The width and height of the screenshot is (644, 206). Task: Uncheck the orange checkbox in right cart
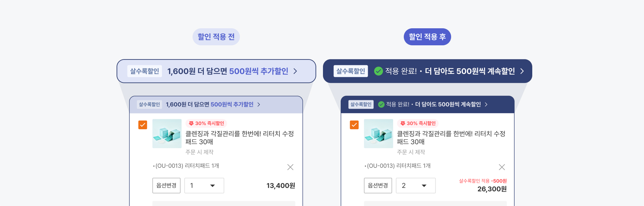pos(354,125)
